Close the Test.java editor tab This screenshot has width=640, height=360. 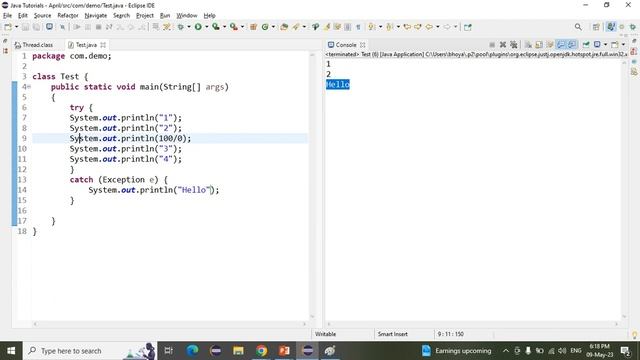click(103, 45)
